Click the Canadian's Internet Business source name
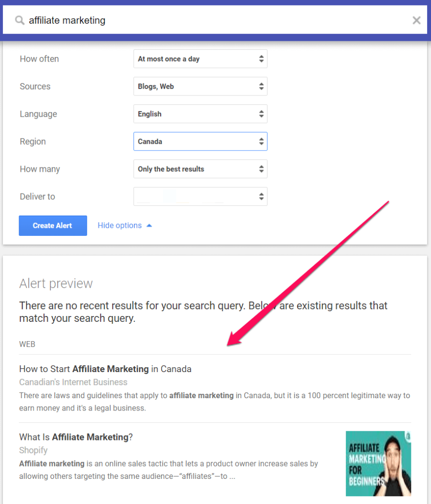This screenshot has width=431, height=504. click(73, 382)
